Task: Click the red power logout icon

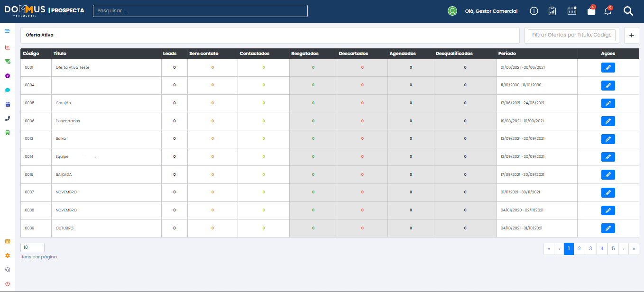Action: (7, 283)
